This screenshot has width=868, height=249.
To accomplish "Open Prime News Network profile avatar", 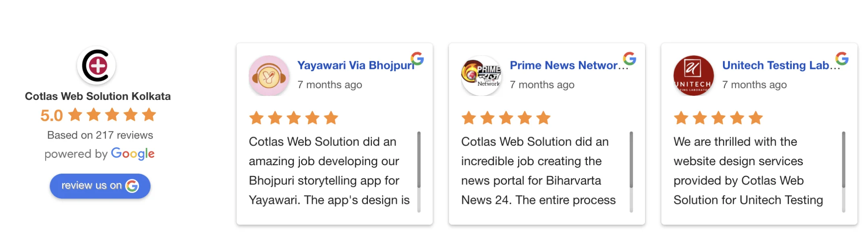I will 482,76.
